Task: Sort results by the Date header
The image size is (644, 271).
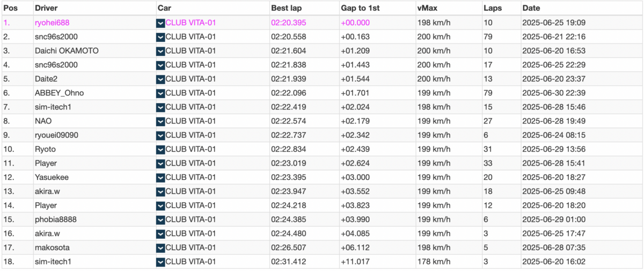Action: pos(531,9)
